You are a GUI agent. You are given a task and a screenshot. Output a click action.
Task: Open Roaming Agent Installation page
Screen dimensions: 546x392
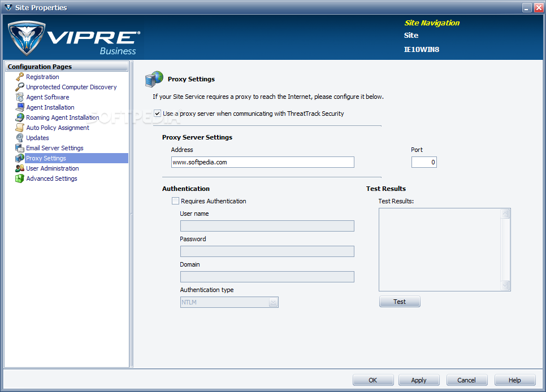pyautogui.click(x=63, y=117)
